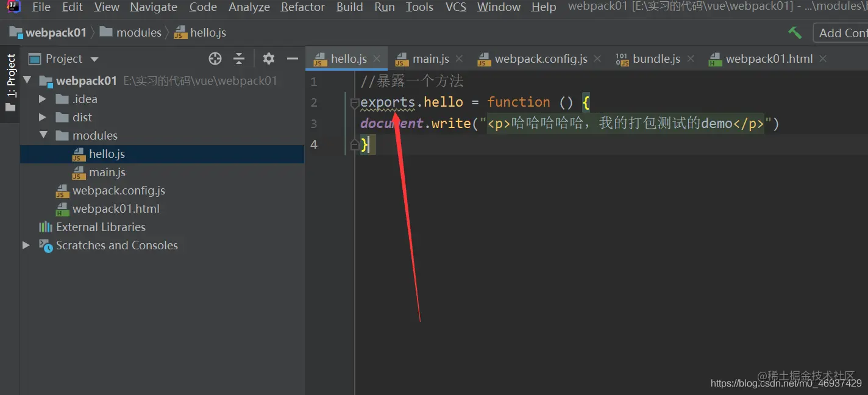The height and width of the screenshot is (395, 868).
Task: Close the webpack.config.js tab
Action: (x=597, y=59)
